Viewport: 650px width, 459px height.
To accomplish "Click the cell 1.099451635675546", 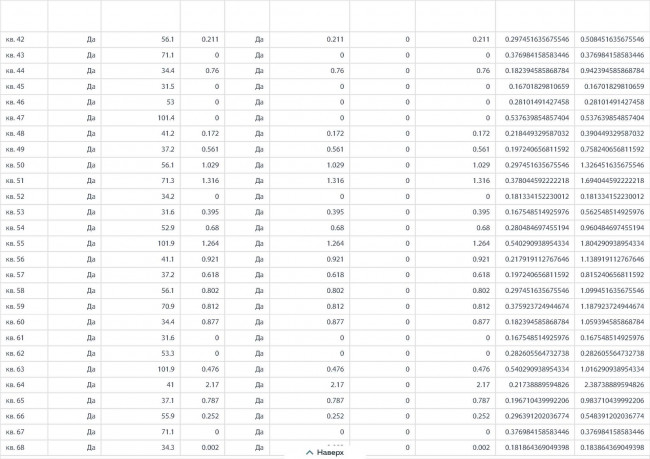I will point(612,291).
